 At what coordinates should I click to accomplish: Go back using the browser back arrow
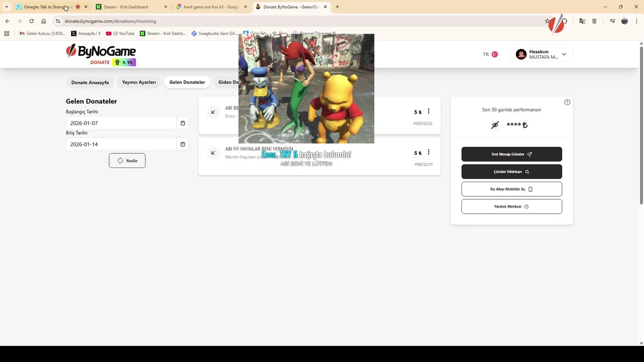point(7,21)
